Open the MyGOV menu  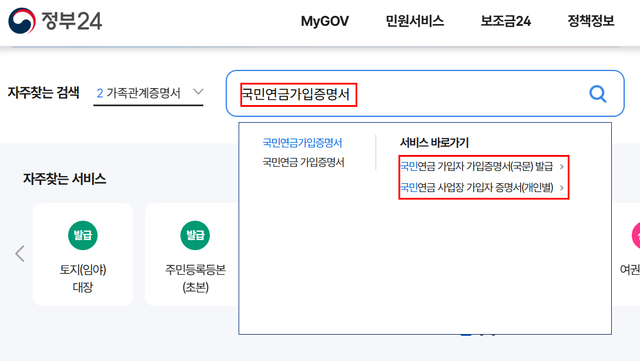[x=325, y=21]
